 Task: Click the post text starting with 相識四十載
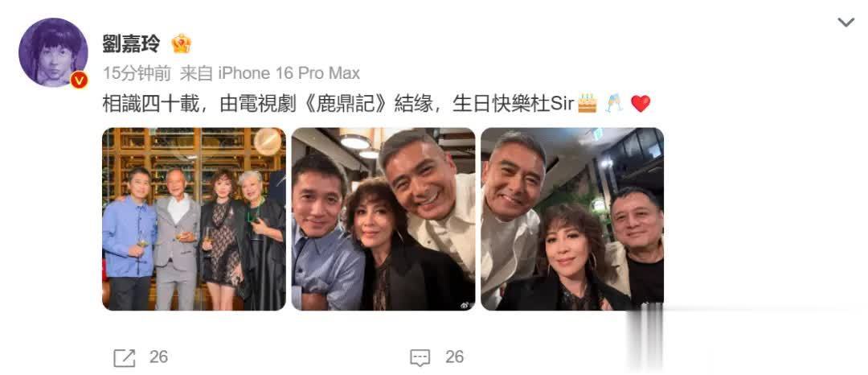[x=376, y=104]
